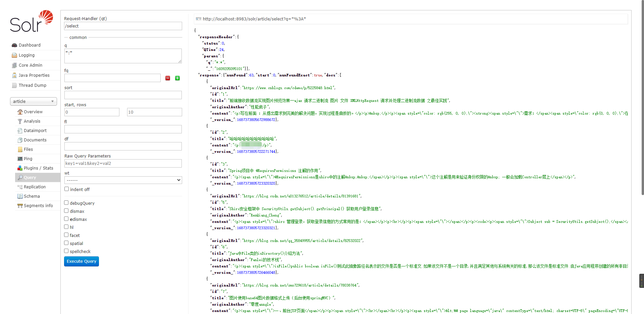Go to Thread Dump menu item
The width and height of the screenshot is (644, 314).
[33, 85]
